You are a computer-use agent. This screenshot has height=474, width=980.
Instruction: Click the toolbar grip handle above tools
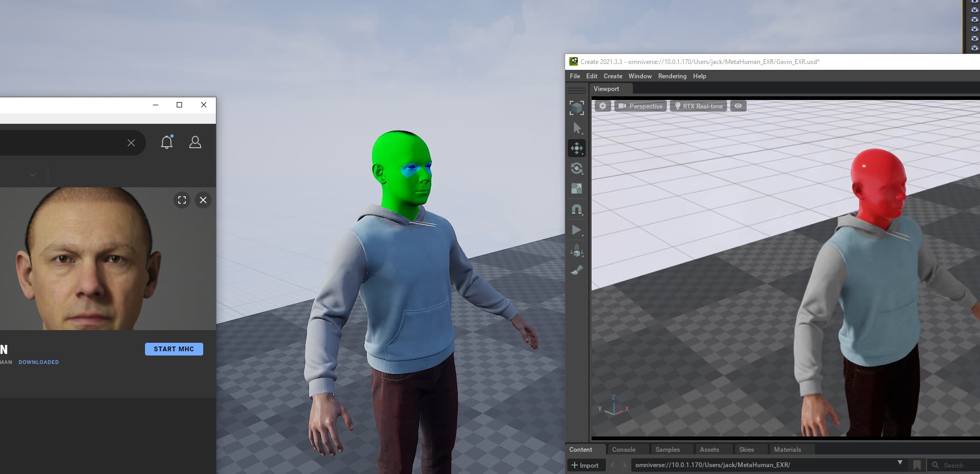577,90
